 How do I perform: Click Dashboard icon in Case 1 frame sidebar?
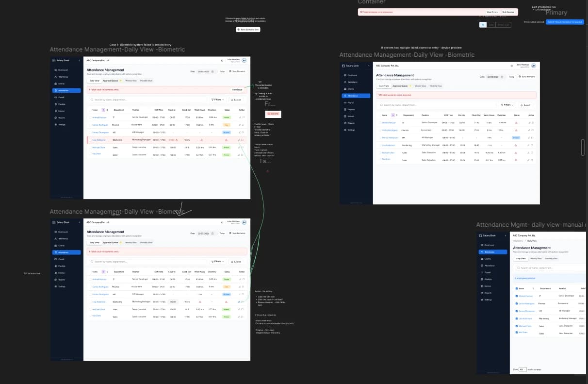pos(55,70)
